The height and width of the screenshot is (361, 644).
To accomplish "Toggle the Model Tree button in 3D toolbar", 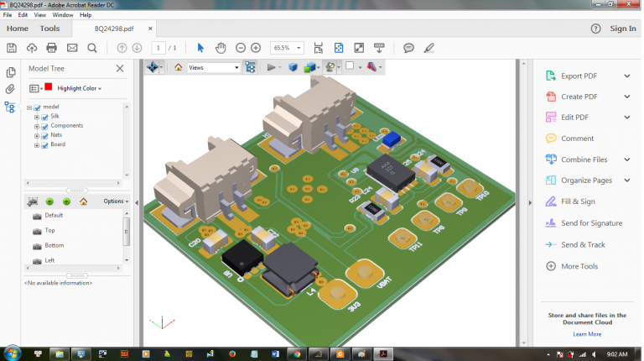I will 250,67.
